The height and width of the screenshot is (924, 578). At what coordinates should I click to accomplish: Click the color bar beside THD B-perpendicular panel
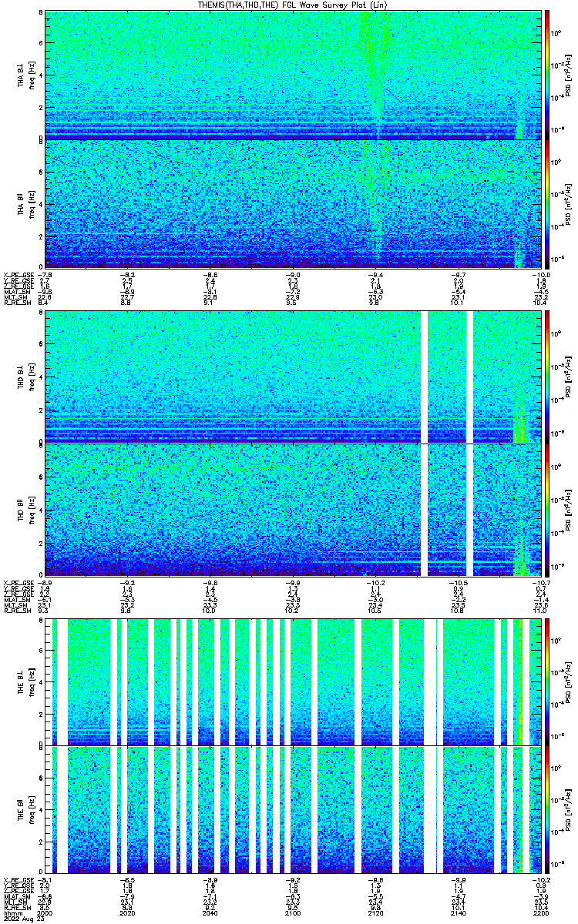547,377
